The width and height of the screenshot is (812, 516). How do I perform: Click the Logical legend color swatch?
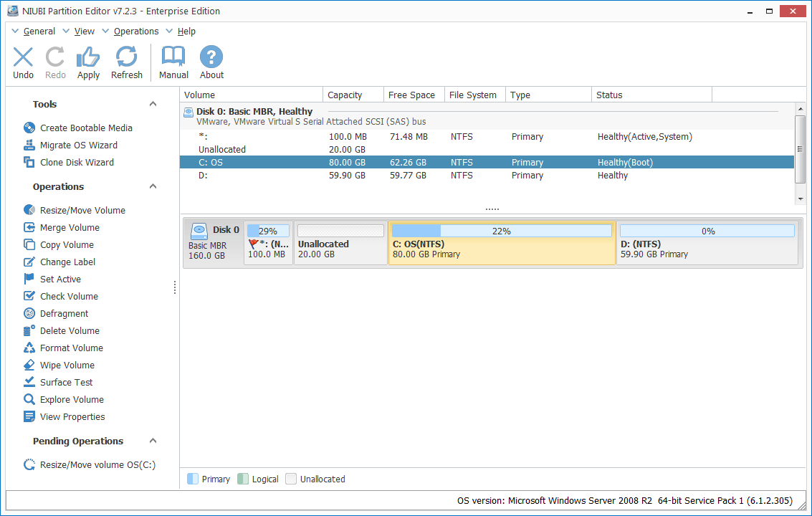click(x=243, y=479)
